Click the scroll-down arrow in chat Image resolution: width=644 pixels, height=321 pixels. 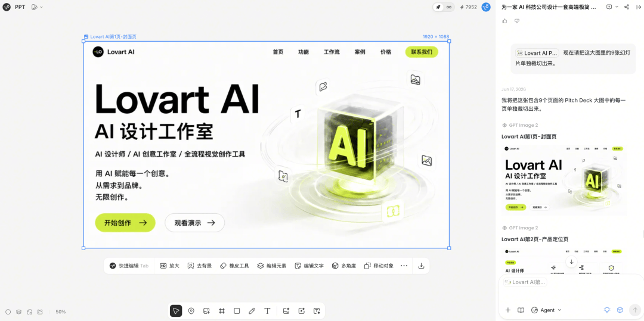pyautogui.click(x=571, y=261)
